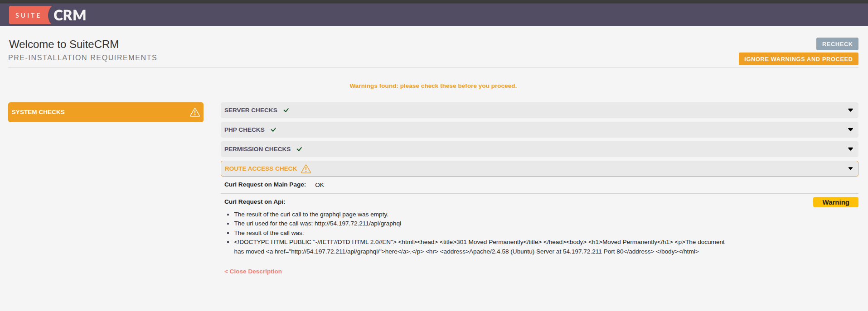This screenshot has width=868, height=311.
Task: Open the PHP Checks section header
Action: (x=539, y=130)
